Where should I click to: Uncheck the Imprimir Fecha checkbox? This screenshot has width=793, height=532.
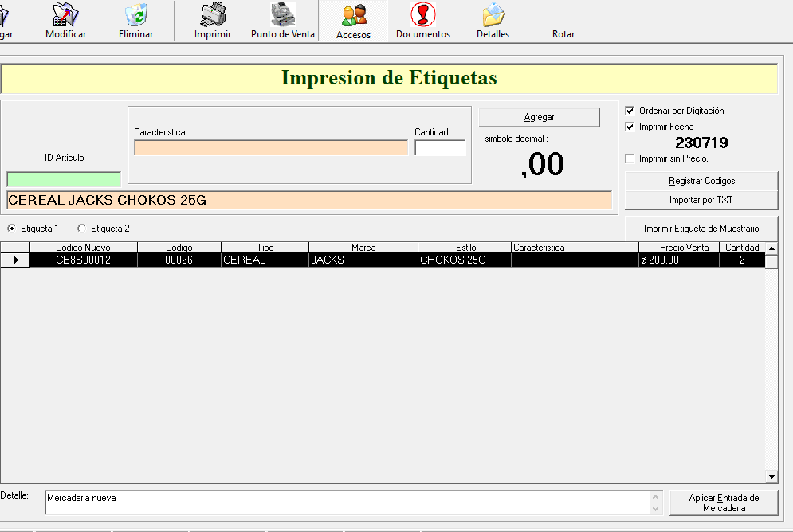point(630,127)
